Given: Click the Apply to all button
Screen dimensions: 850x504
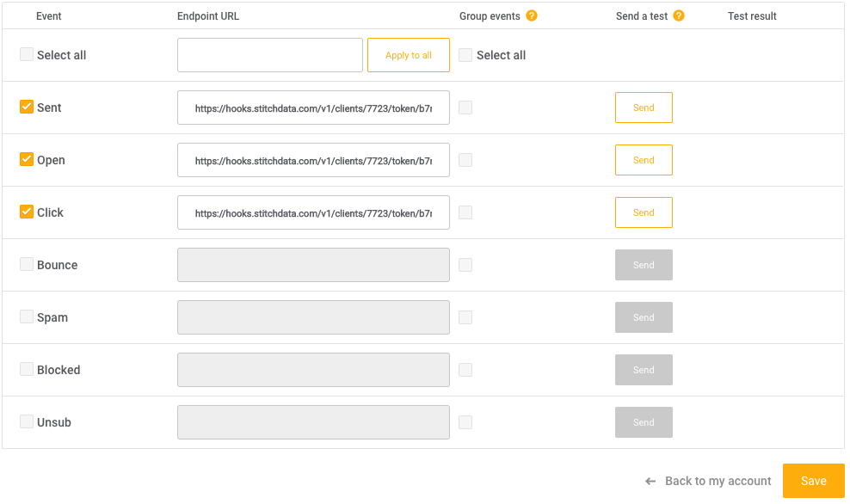Looking at the screenshot, I should [408, 54].
